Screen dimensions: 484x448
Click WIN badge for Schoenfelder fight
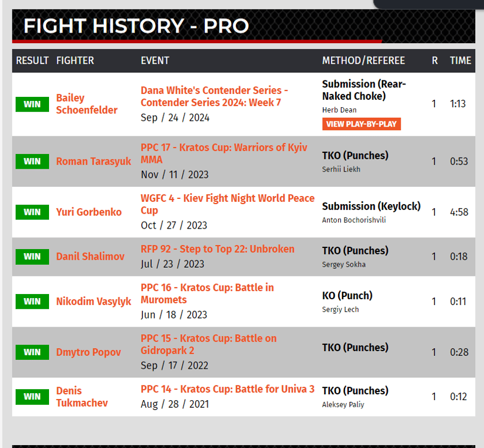tap(32, 104)
